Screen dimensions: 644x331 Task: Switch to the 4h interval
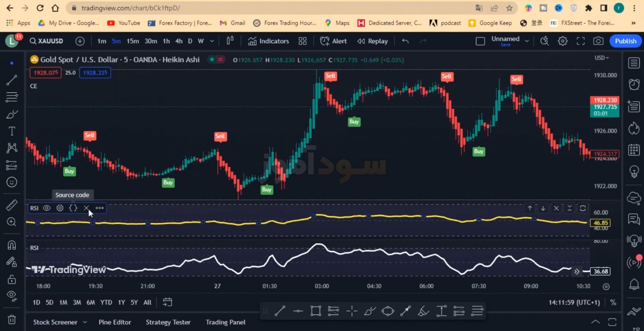[x=178, y=41]
